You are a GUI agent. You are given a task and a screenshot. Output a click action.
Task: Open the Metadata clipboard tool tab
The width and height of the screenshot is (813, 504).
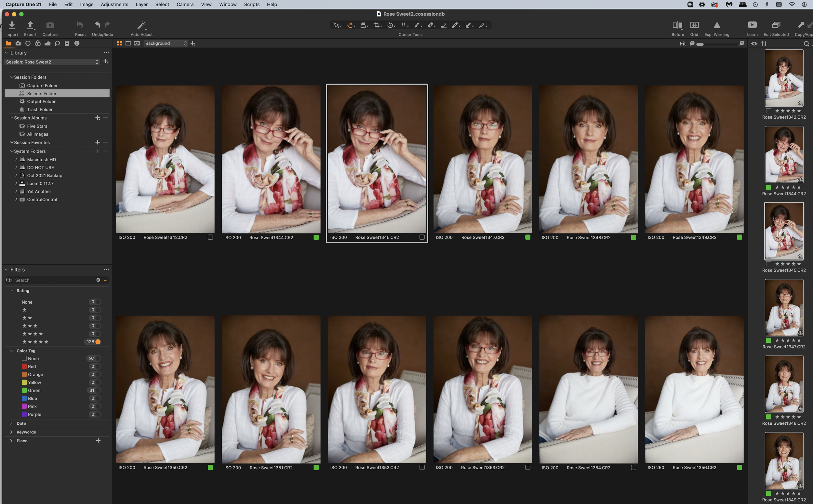point(67,43)
